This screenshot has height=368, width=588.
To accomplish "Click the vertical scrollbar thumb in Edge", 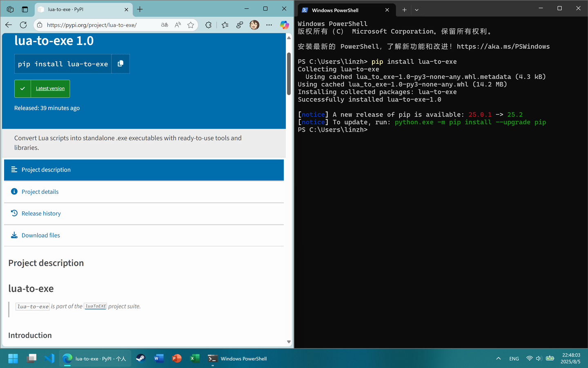I will 289,74.
